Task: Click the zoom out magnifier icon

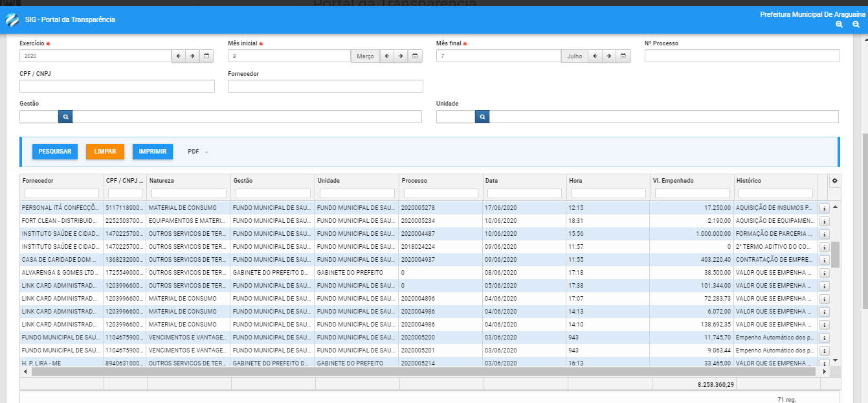Action: (856, 24)
